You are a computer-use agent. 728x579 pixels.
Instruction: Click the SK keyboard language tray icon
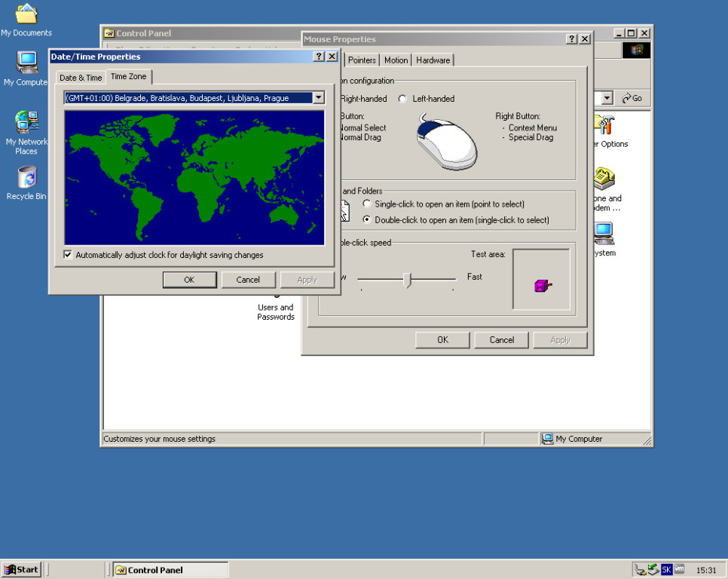pos(666,570)
